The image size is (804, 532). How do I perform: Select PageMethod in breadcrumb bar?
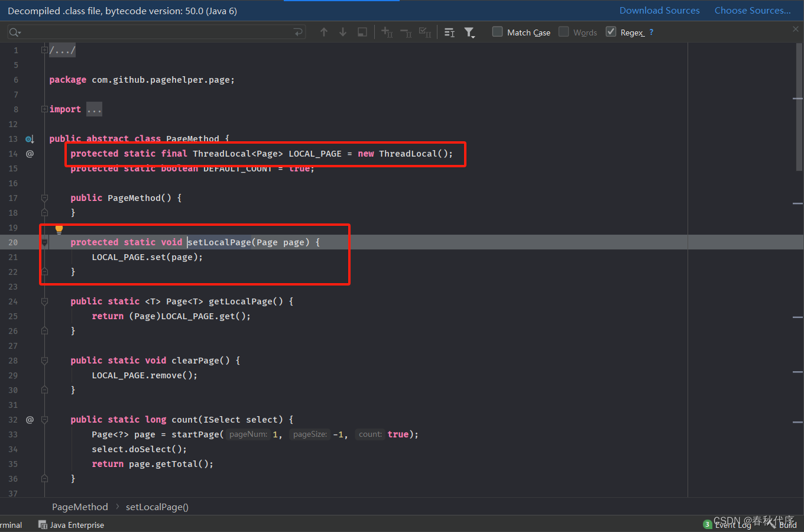click(80, 507)
